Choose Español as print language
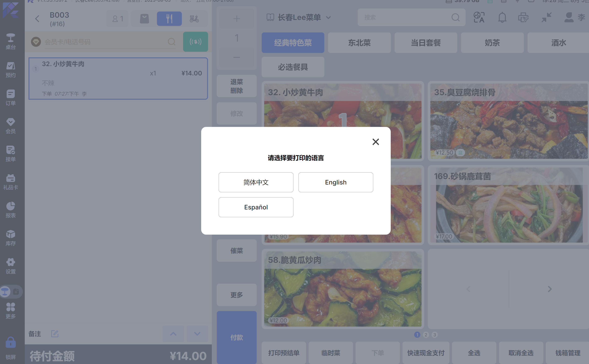Viewport: 589px width, 364px height. pyautogui.click(x=256, y=207)
